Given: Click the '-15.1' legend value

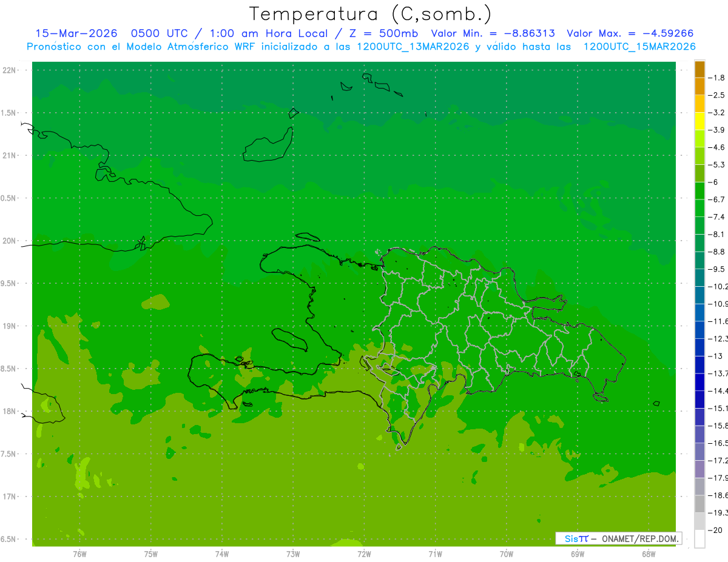Looking at the screenshot, I should 718,409.
